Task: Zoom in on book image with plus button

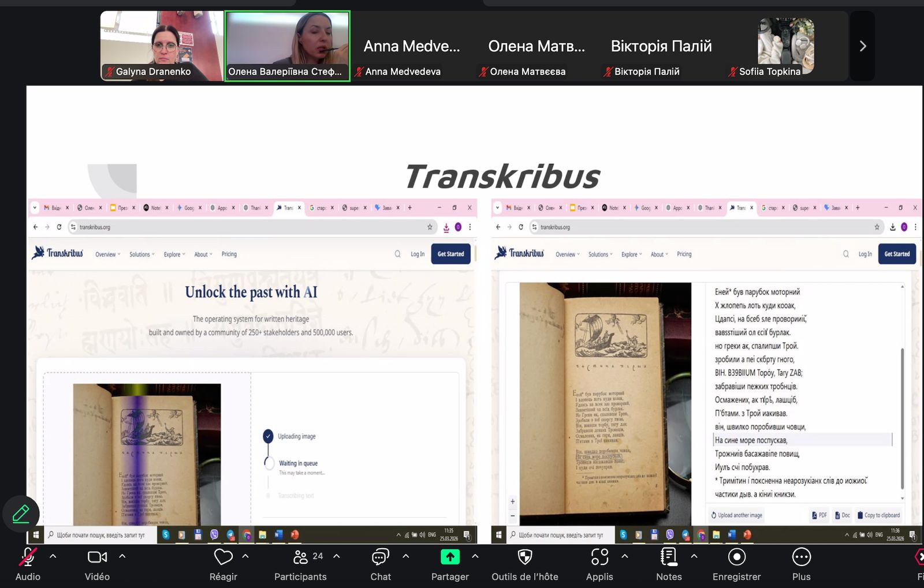Action: pos(512,501)
